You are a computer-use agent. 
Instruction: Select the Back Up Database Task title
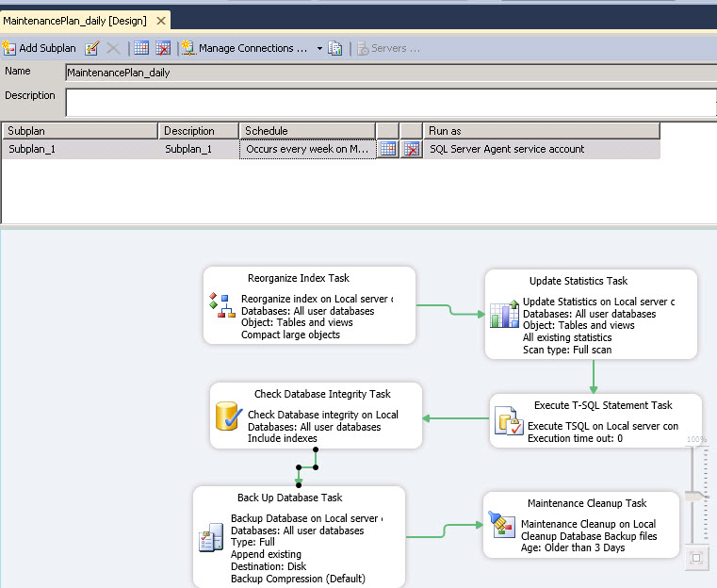[x=290, y=498]
